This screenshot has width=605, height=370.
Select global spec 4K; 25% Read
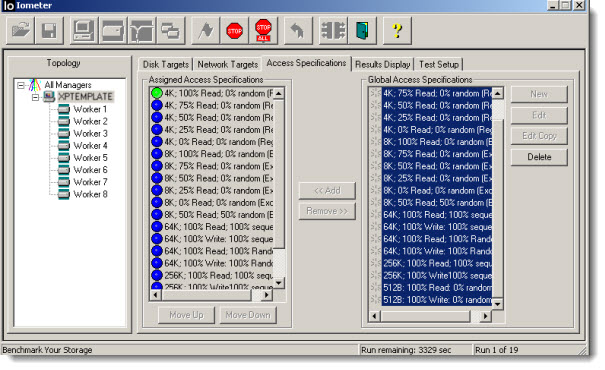coord(437,117)
